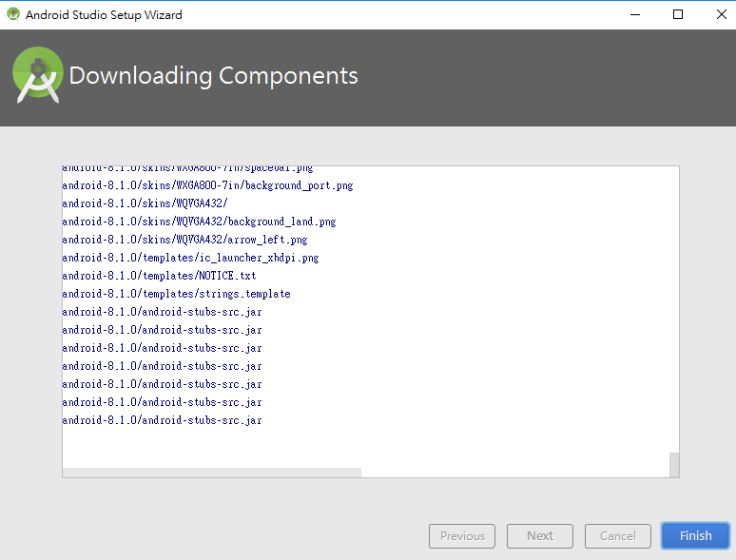Click the disabled Cancel button
Screen dimensions: 736x560
[618, 535]
